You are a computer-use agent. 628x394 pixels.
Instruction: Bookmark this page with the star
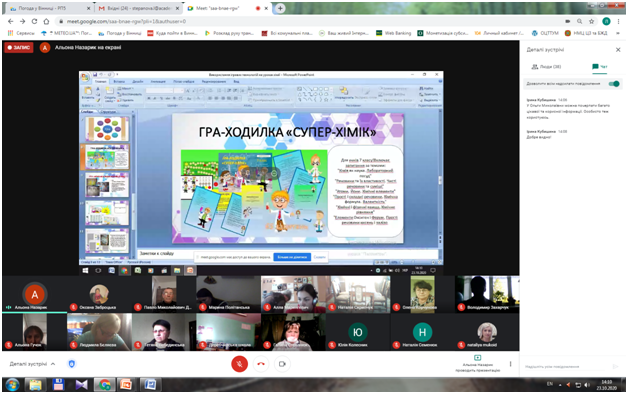click(x=592, y=21)
